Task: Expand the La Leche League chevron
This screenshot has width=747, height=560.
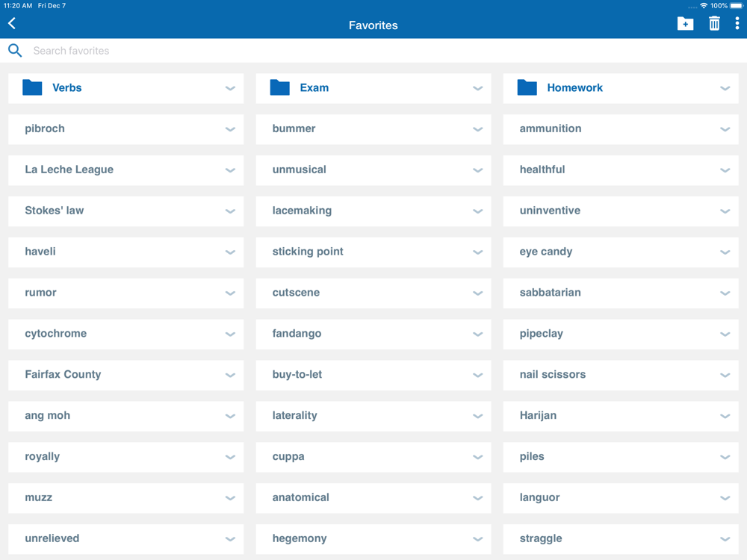Action: (230, 170)
